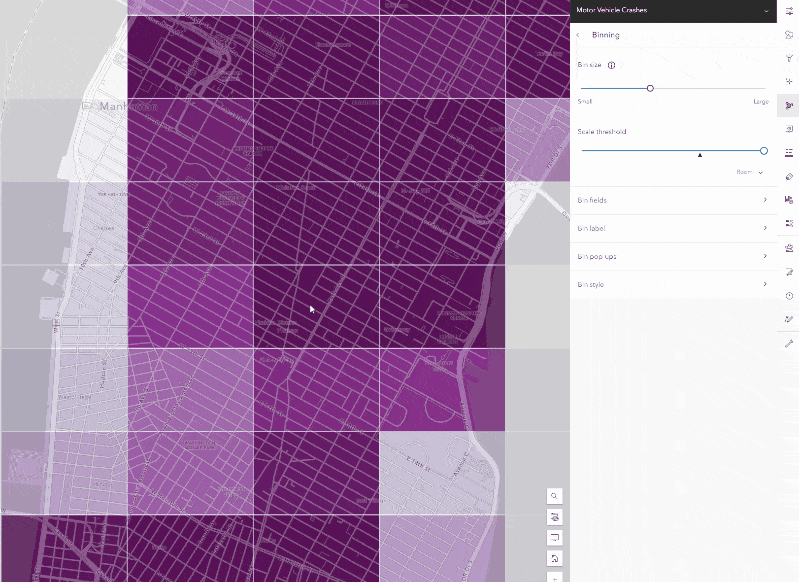The width and height of the screenshot is (799, 582).
Task: Open the clock time settings icon
Action: pos(789,296)
